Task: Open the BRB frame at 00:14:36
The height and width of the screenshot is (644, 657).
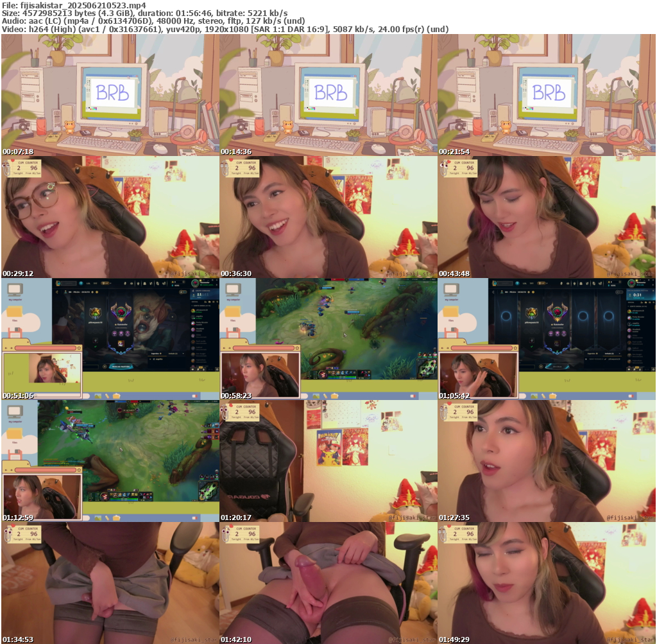Action: [328, 95]
